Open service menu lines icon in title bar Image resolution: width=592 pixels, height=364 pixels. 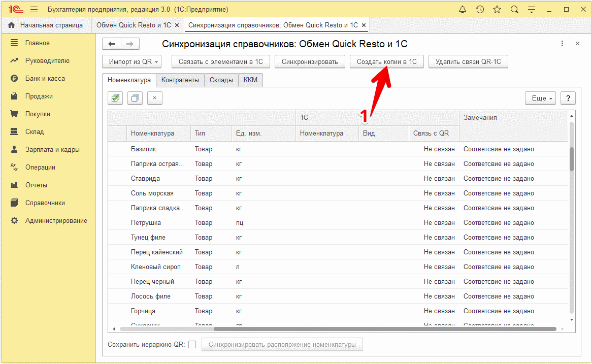532,10
